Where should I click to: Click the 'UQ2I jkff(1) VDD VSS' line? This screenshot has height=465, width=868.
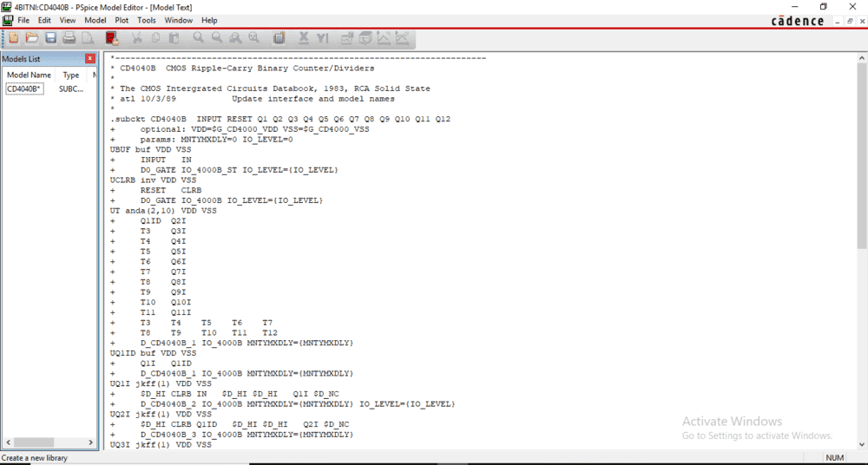161,414
